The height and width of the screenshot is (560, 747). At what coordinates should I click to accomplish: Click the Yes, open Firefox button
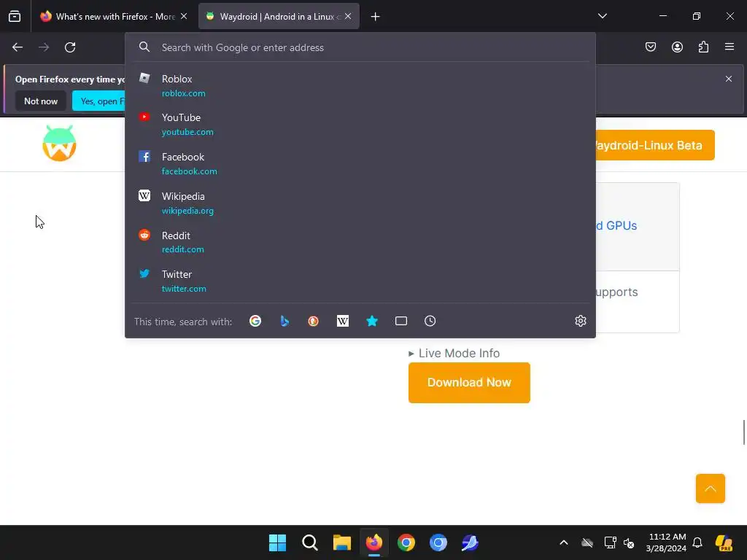click(98, 101)
